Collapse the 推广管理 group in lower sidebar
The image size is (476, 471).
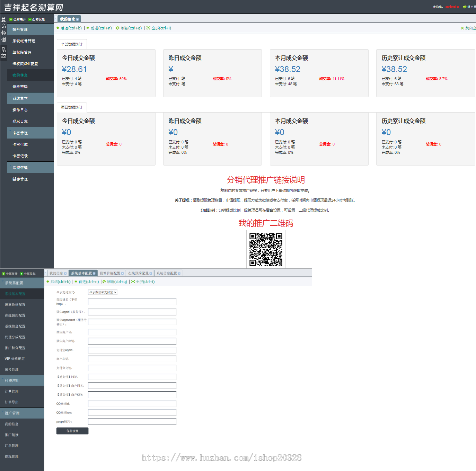[22, 413]
